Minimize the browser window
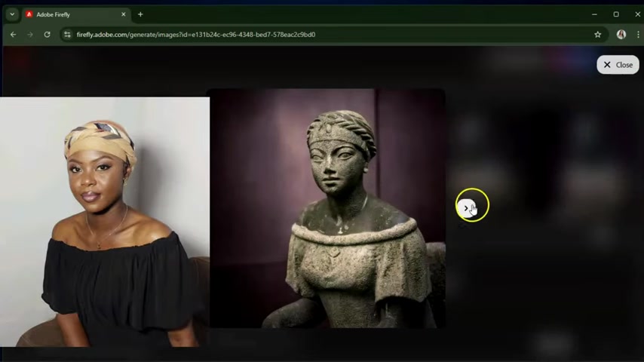The height and width of the screenshot is (362, 644). pyautogui.click(x=594, y=14)
